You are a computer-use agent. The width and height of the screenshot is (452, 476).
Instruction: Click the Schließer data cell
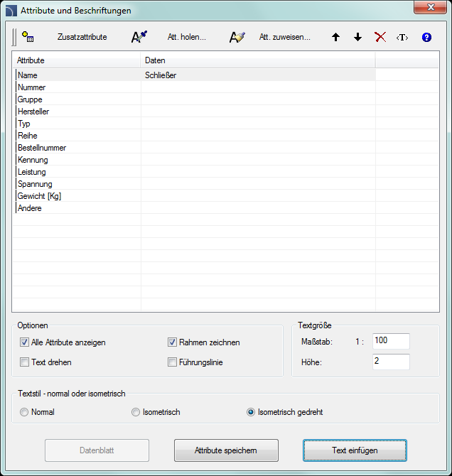coord(258,75)
